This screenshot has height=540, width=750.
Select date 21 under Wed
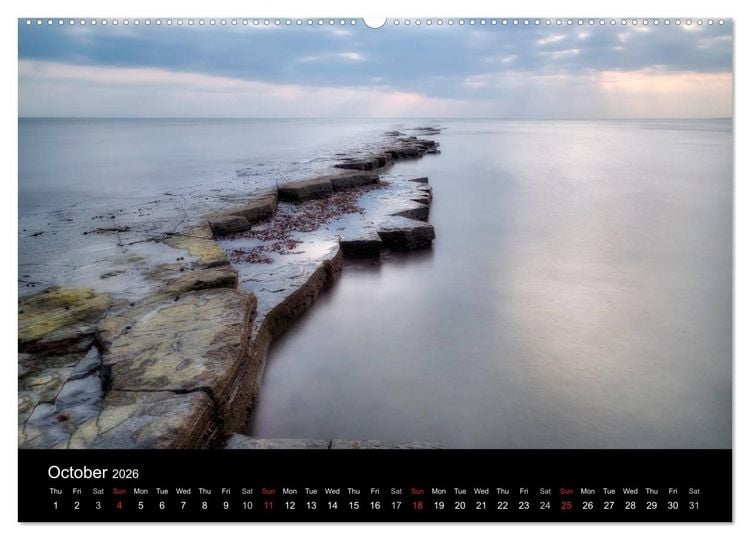481,506
